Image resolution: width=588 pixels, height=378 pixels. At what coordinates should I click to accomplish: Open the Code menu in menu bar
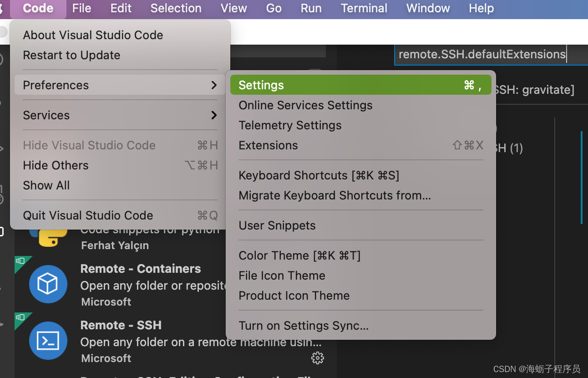(38, 8)
